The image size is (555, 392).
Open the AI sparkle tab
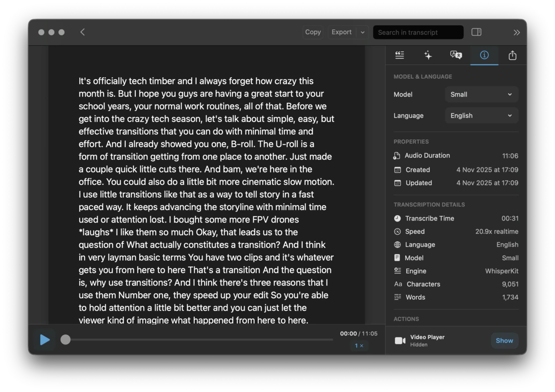(x=428, y=56)
